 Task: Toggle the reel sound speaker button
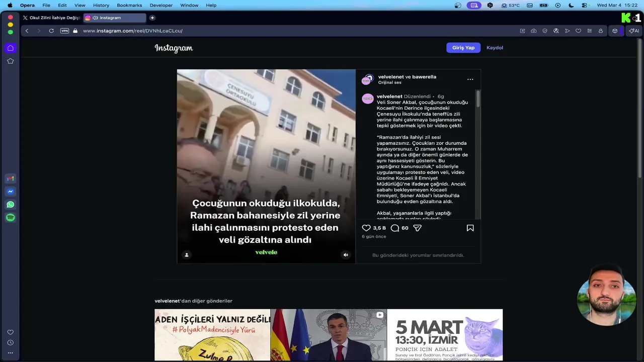point(346,255)
